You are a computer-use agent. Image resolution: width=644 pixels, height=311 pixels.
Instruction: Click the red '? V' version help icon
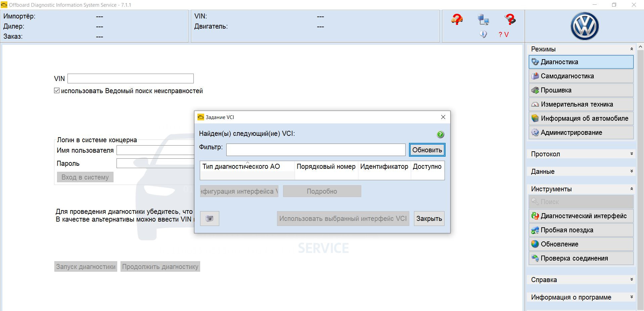(x=503, y=34)
